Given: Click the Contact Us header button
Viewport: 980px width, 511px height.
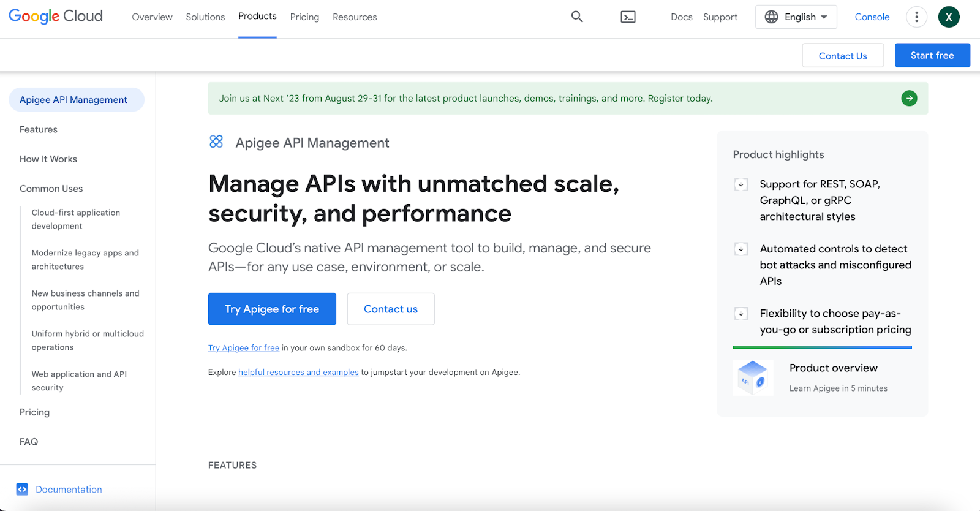Looking at the screenshot, I should point(843,56).
